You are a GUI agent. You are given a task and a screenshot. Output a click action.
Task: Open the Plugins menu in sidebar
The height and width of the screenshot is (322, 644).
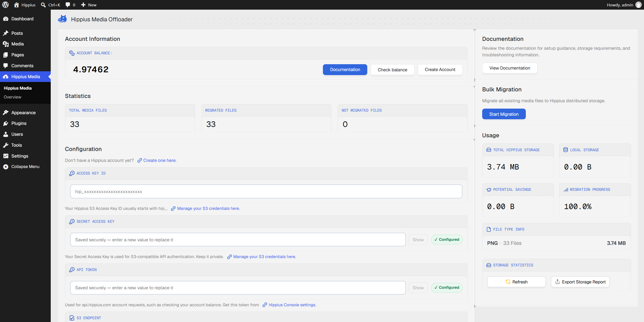[25, 123]
